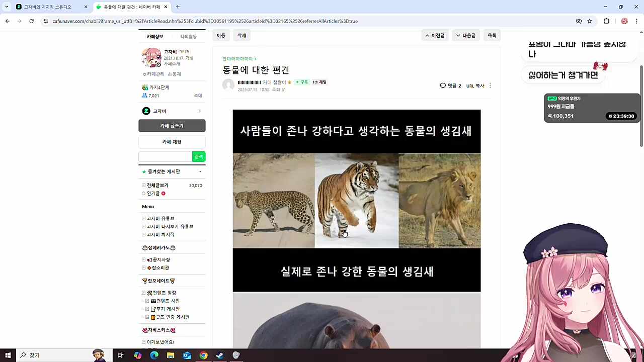
Task: Open the 전체글보기 board link
Action: pyautogui.click(x=157, y=186)
